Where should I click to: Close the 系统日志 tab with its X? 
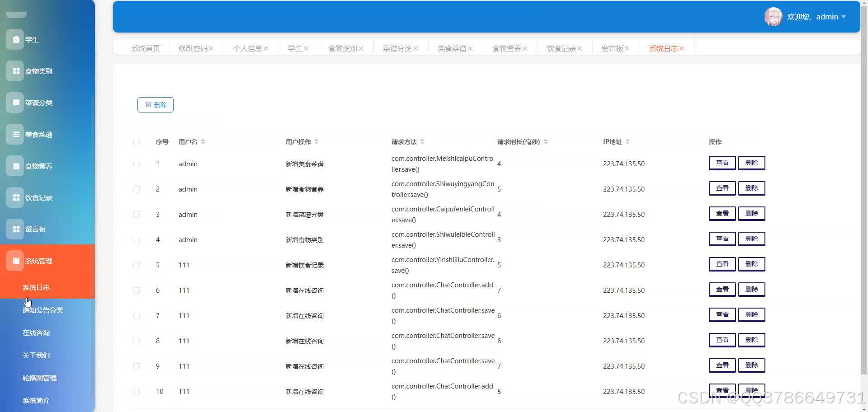[682, 48]
